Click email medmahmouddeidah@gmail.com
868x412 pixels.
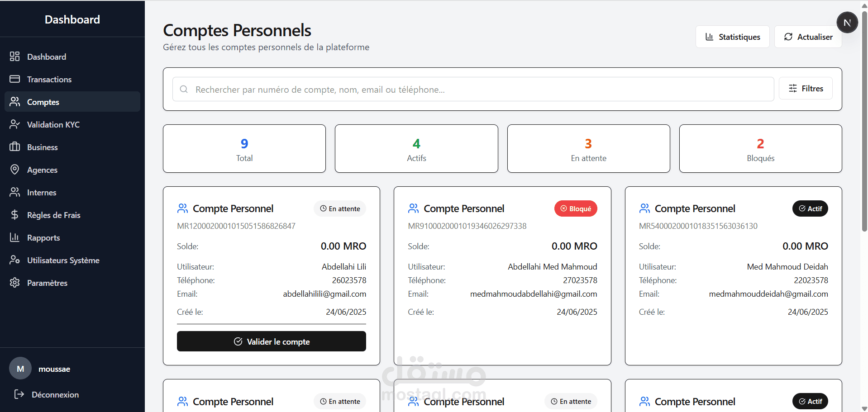point(768,294)
